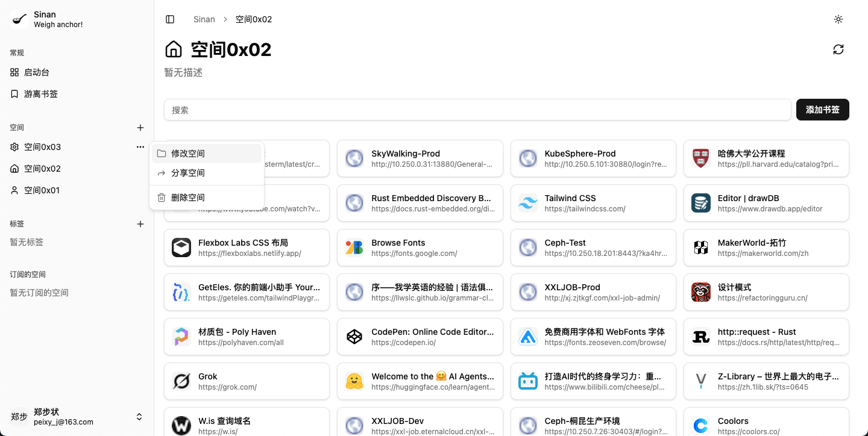
Task: Focus the 搜索 input field
Action: (477, 110)
